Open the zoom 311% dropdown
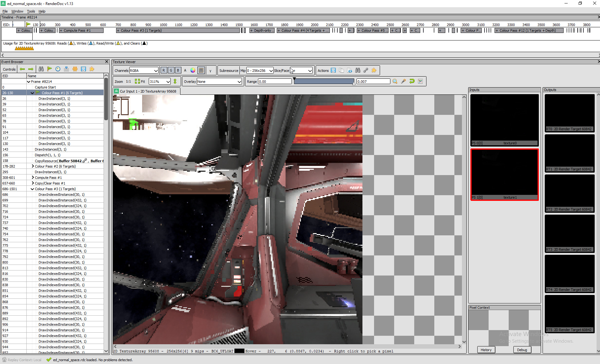Screen dimensions: 600x364 [160, 82]
